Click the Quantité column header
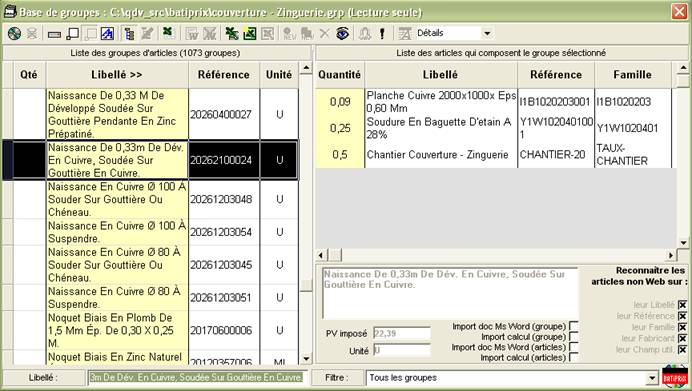Viewport: 692px width, 391px height. (x=339, y=75)
